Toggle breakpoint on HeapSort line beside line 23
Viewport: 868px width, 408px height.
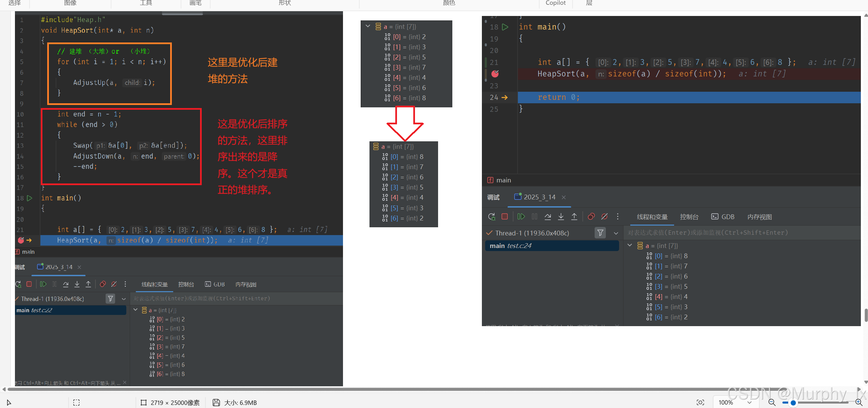click(495, 74)
